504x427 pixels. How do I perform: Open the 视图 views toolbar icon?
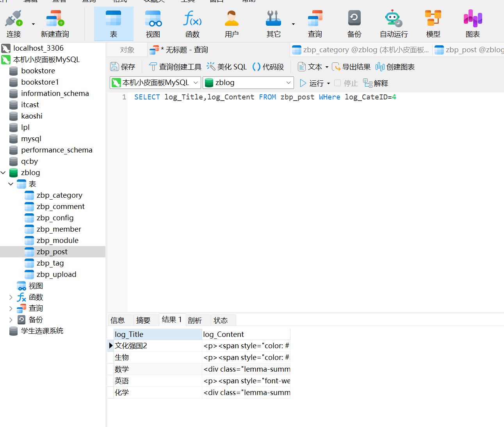coord(153,24)
